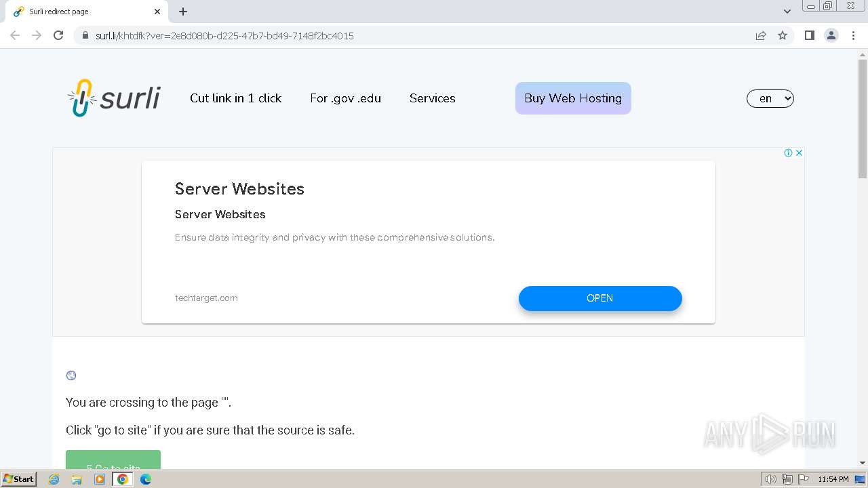This screenshot has height=488, width=868.
Task: Close the Surli redirect page tab
Action: 157,12
